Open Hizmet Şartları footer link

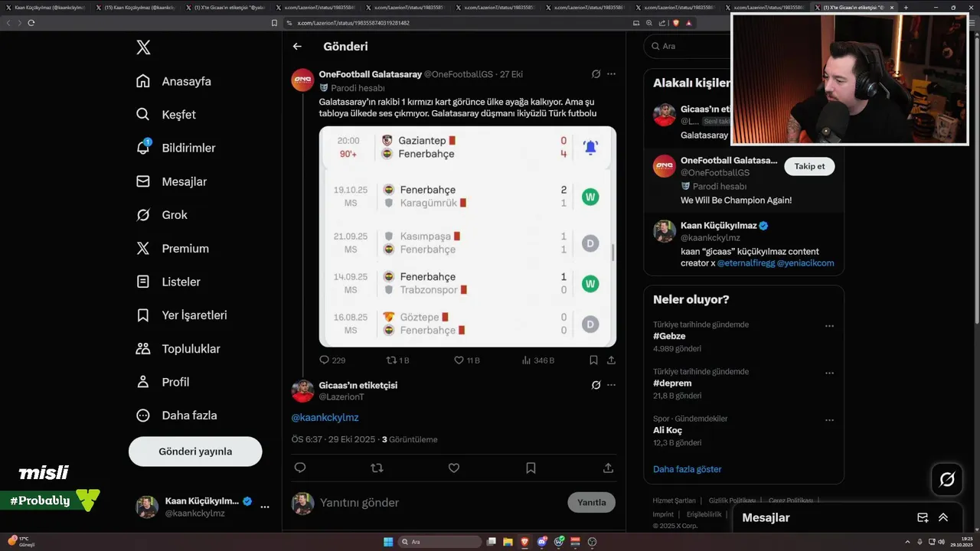click(674, 500)
